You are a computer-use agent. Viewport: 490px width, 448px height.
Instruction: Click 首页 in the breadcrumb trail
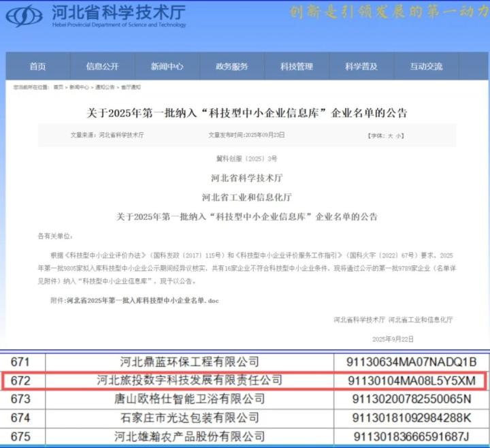(x=58, y=88)
